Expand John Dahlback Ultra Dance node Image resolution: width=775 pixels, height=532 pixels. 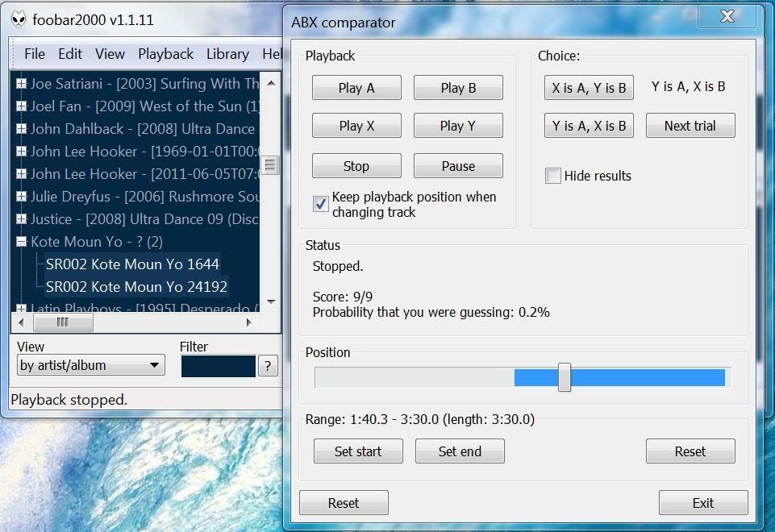coord(21,129)
